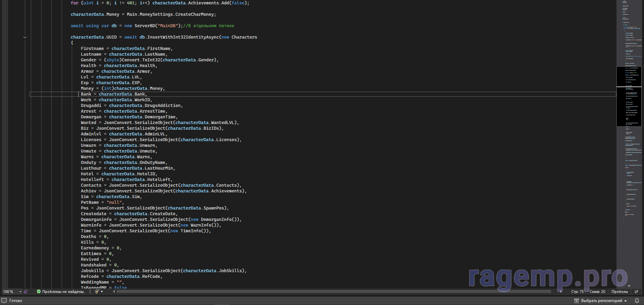The image size is (644, 305).
Task: Open the code cleanup broom icon
Action: point(97,292)
